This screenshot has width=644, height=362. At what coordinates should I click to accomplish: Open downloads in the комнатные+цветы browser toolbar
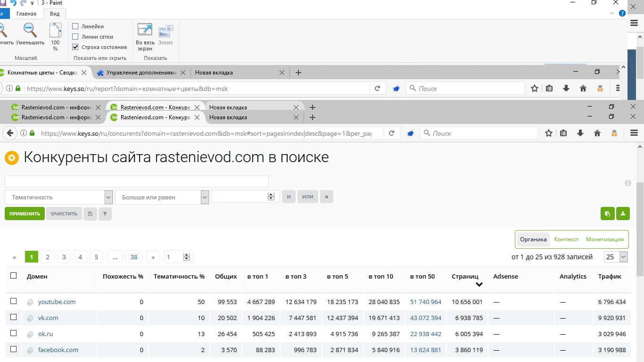point(566,88)
